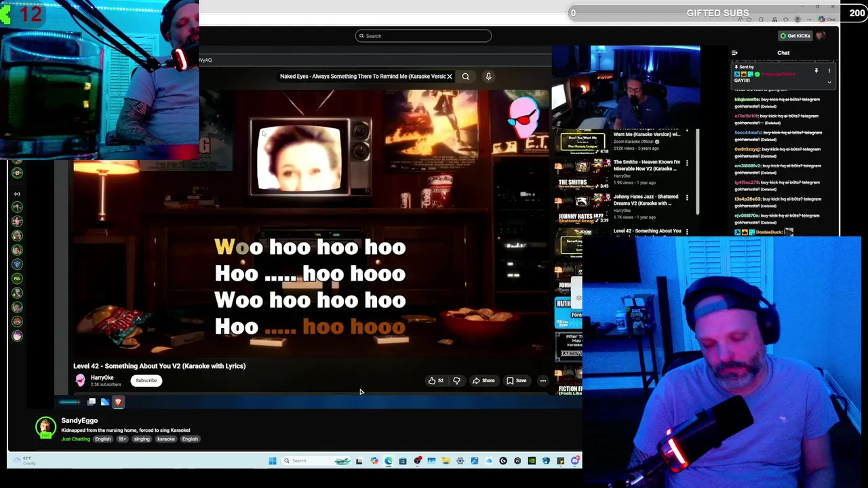Subscribe to the HarryOke channel
868x488 pixels.
tap(146, 380)
